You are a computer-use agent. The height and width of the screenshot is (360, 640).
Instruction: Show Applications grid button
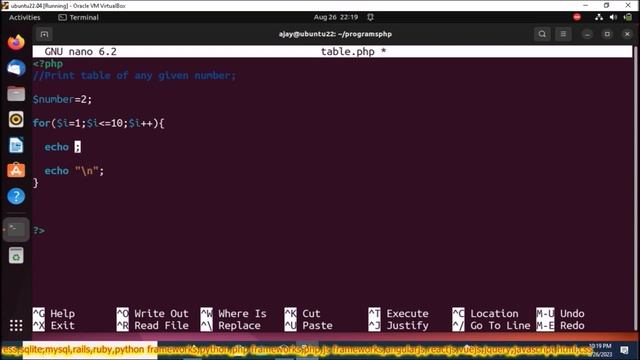16,325
